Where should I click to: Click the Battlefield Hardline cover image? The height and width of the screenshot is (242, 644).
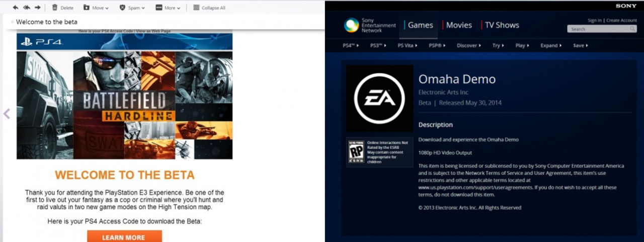(x=124, y=105)
